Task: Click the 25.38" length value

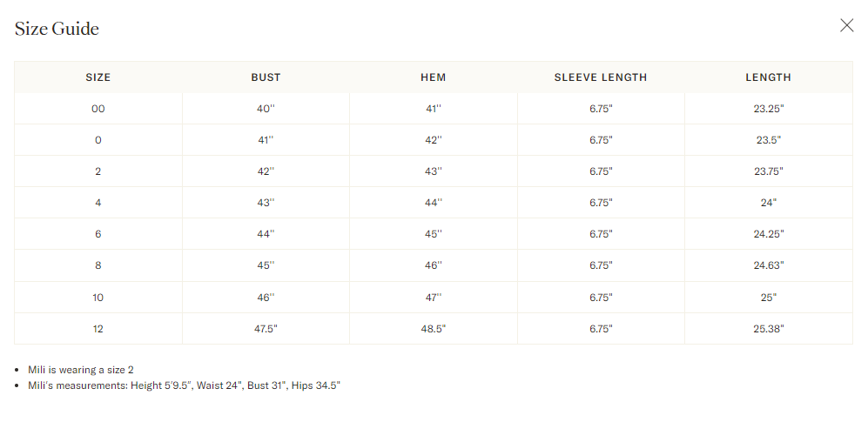Action: [x=768, y=329]
